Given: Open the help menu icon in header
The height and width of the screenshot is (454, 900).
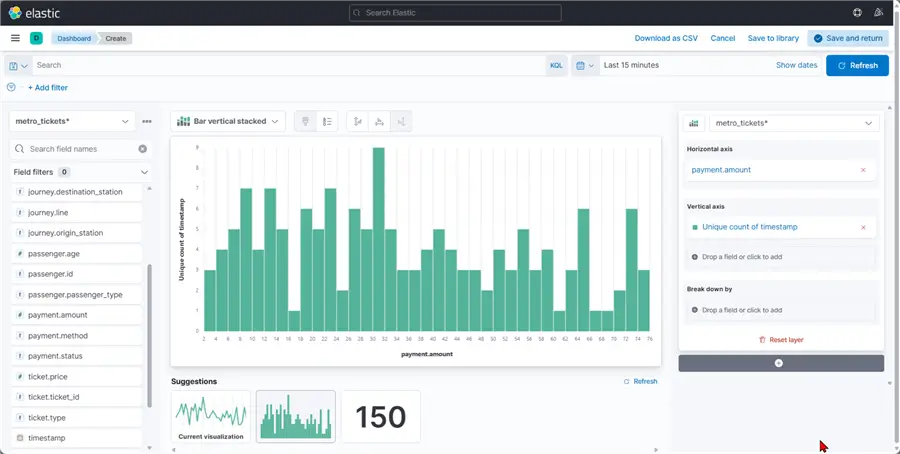Looking at the screenshot, I should 858,13.
